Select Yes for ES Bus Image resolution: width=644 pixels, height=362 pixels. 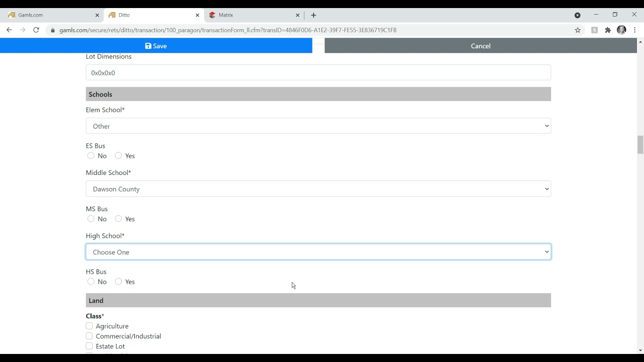[118, 155]
